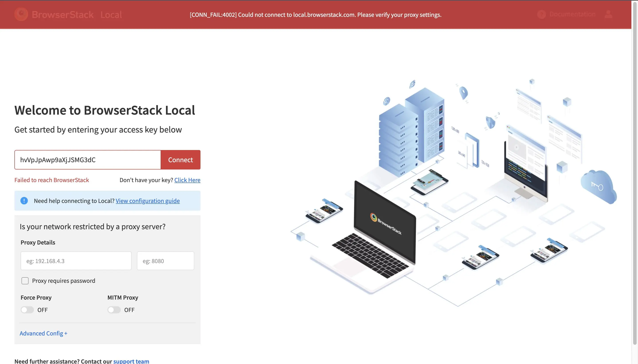The image size is (638, 364).
Task: Open Documentation from the top navigation
Action: pos(573,14)
